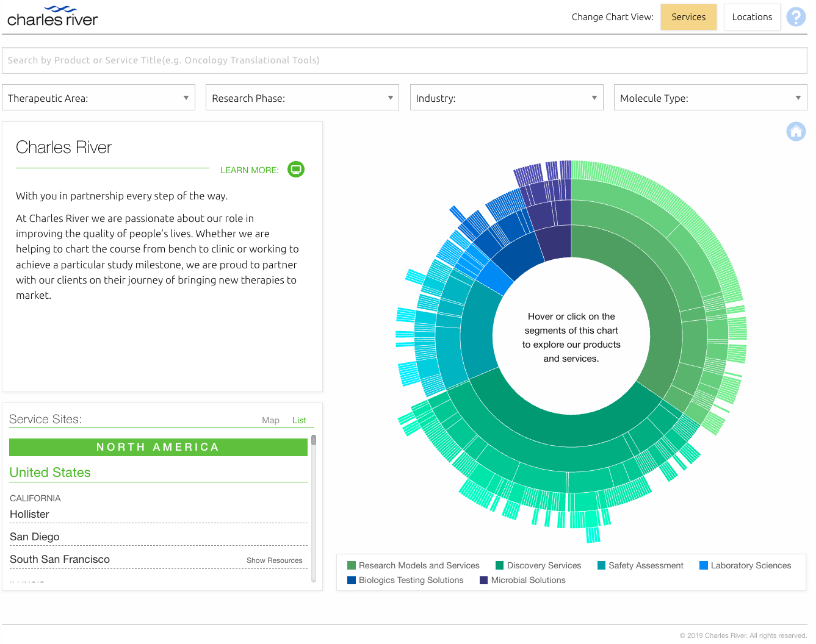Viewport: 816px width, 644px height.
Task: Select the Discovery Services legend square
Action: 500,565
